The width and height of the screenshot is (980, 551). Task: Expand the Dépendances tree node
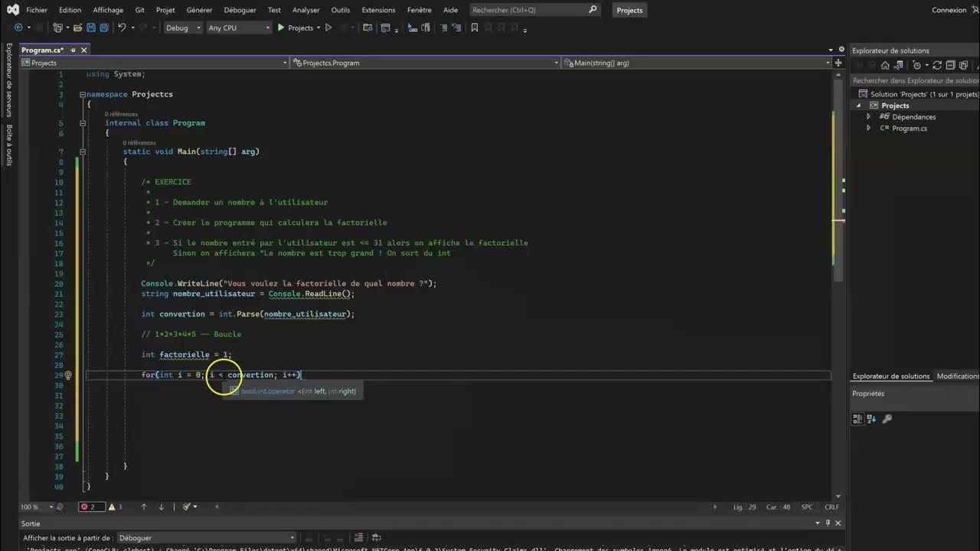pyautogui.click(x=868, y=117)
